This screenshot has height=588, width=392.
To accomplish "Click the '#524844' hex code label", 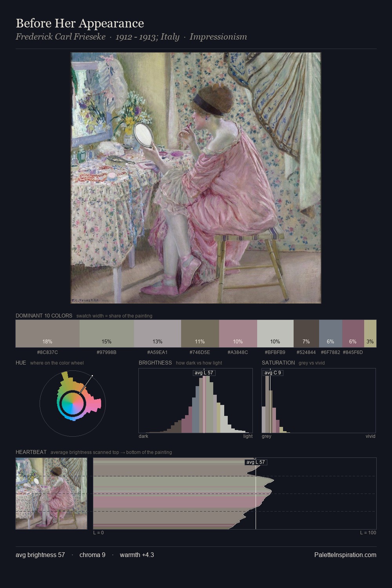I will pos(306,352).
